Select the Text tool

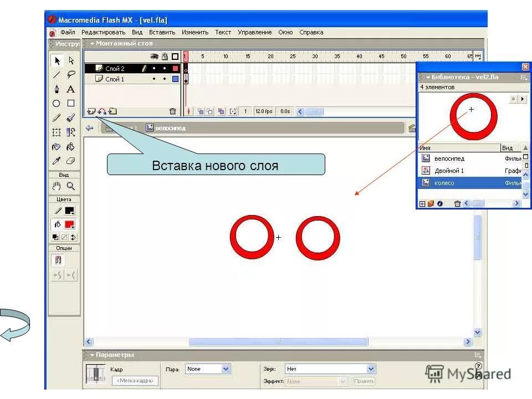click(70, 89)
